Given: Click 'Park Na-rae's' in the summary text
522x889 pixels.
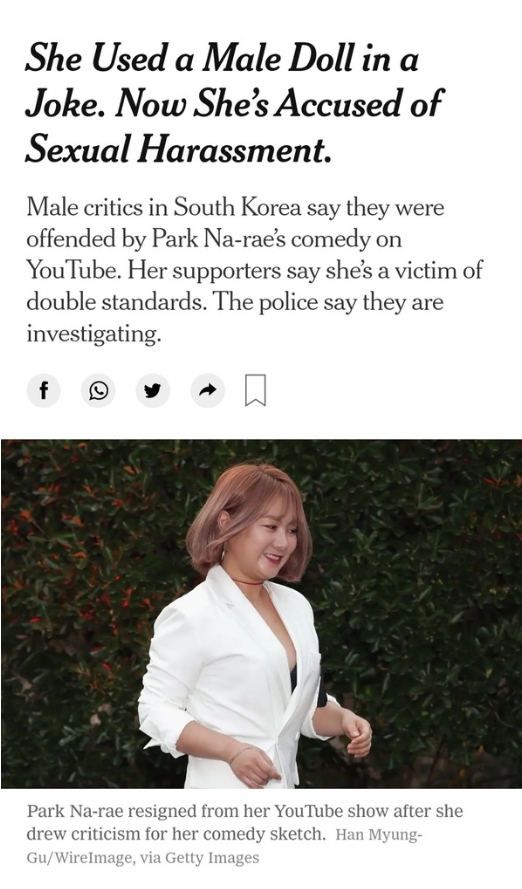Looking at the screenshot, I should pyautogui.click(x=218, y=239).
